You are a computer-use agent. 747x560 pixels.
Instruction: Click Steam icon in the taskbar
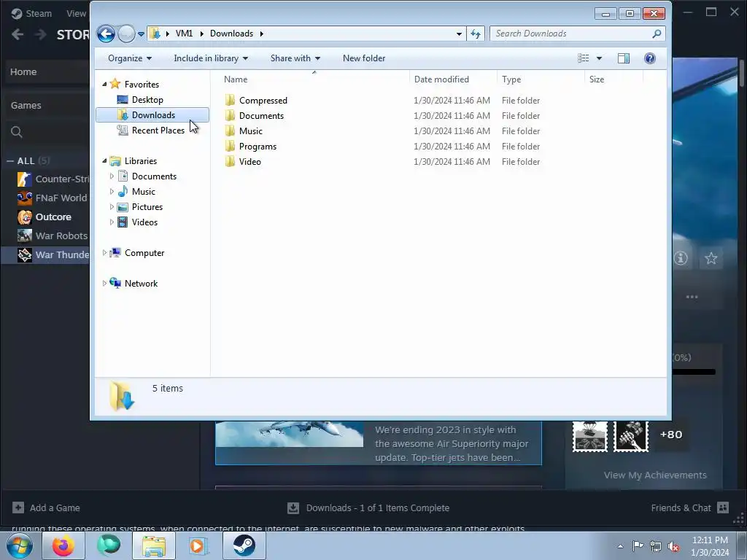[244, 545]
